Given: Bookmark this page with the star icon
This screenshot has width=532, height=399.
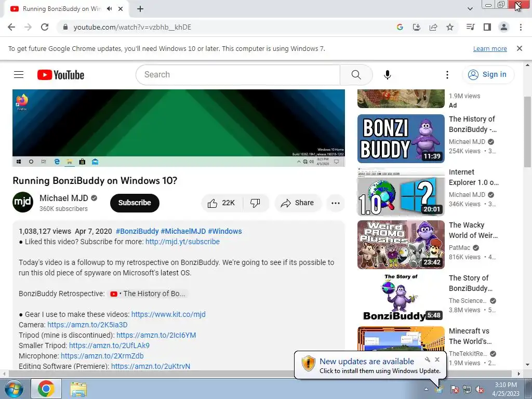Looking at the screenshot, I should click(x=450, y=27).
